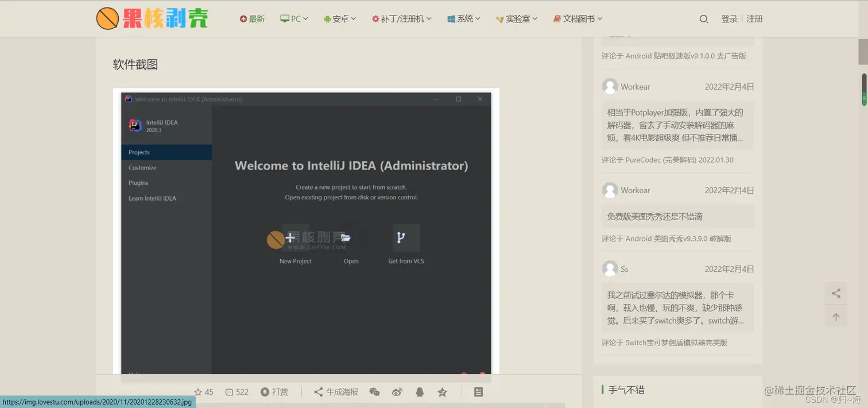Viewport: 868px width, 408px height.
Task: Click the floating share icon on right
Action: pyautogui.click(x=836, y=294)
